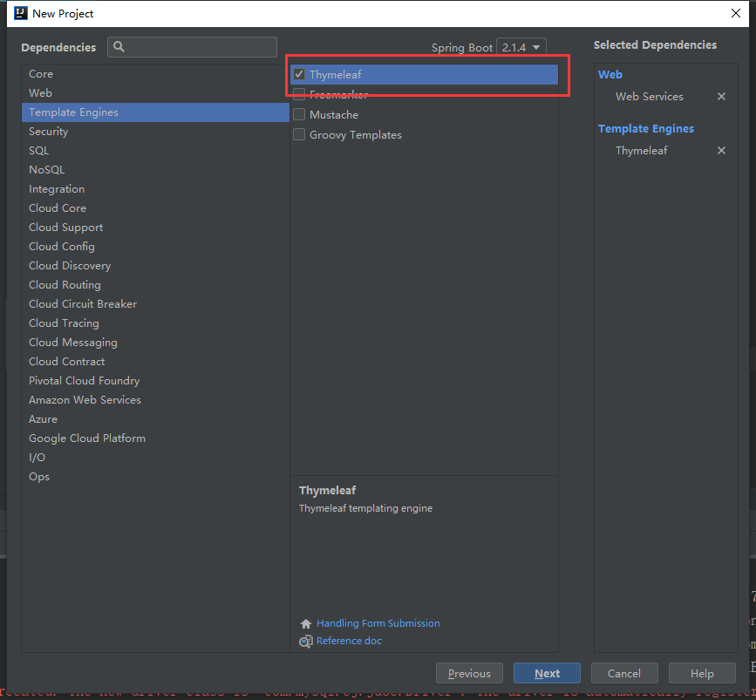Screen dimensions: 756x700
Task: Click the reference doc globe icon
Action: tap(306, 642)
